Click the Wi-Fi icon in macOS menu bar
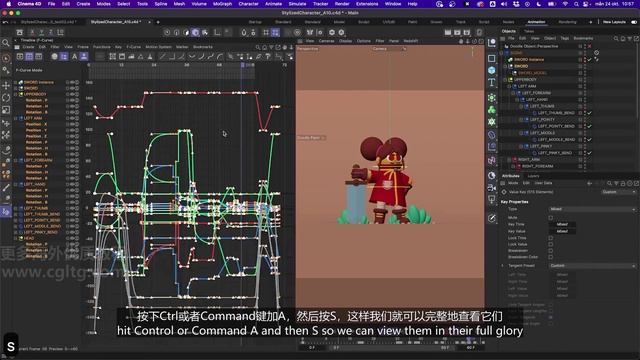Image resolution: width=640 pixels, height=360 pixels. pyautogui.click(x=565, y=4)
